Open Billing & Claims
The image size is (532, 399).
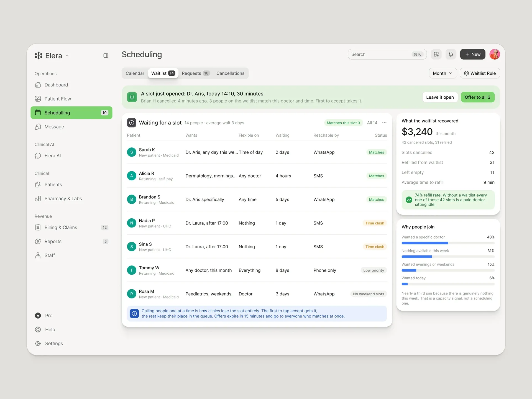71,227
